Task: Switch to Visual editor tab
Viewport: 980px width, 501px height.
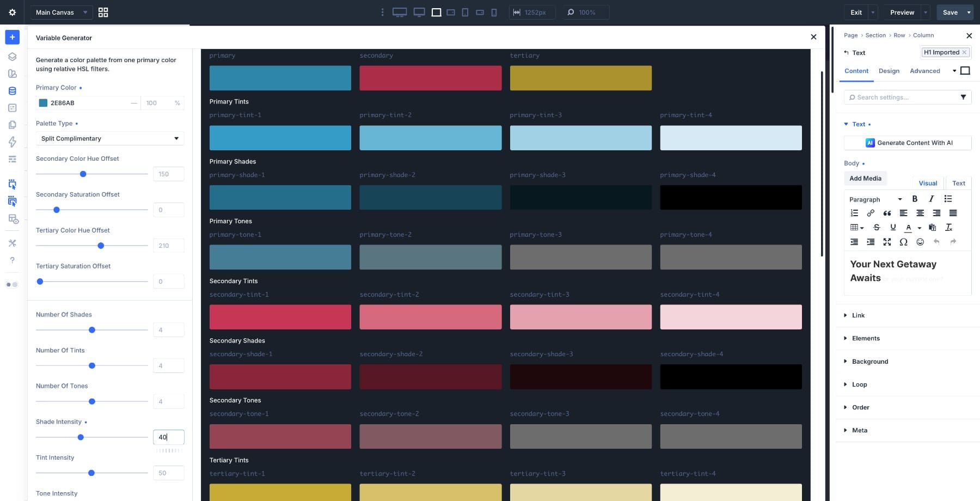Action: (928, 183)
